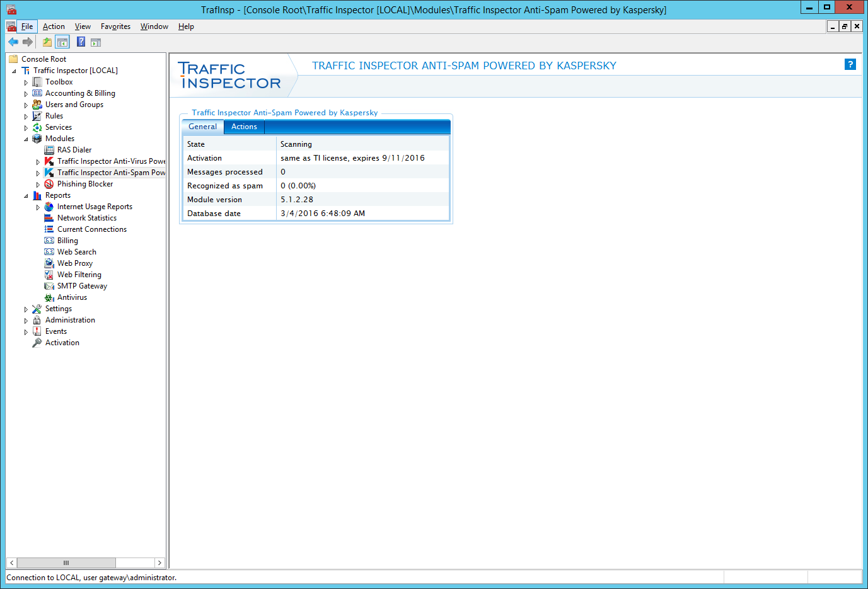Click the Modules icon in tree

click(37, 139)
